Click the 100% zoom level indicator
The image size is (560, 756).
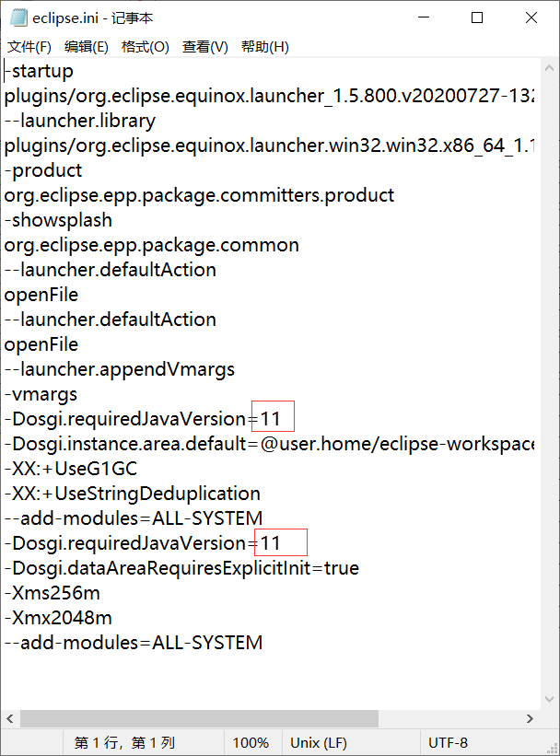coord(251,742)
